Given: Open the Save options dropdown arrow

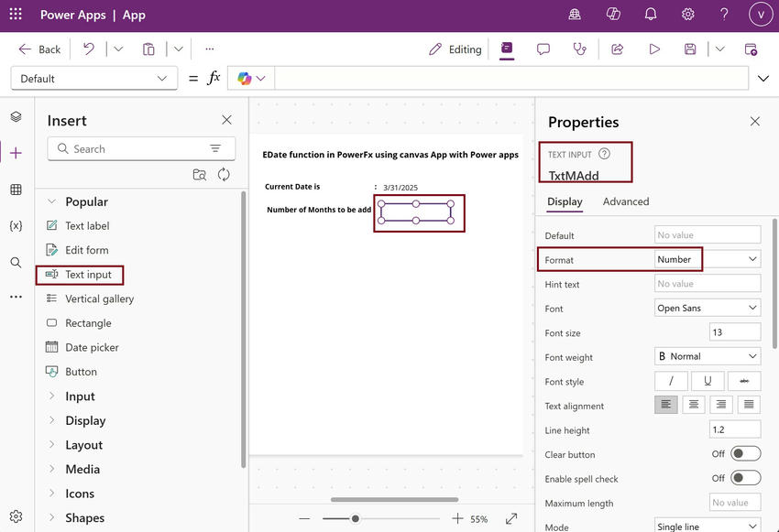Looking at the screenshot, I should click(x=719, y=49).
